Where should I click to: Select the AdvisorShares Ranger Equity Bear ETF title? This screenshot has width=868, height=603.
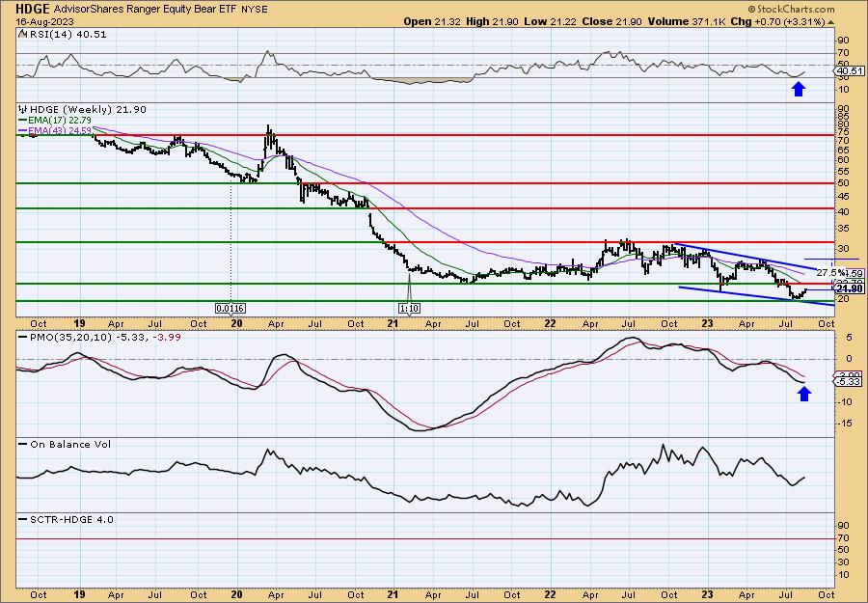pos(147,10)
